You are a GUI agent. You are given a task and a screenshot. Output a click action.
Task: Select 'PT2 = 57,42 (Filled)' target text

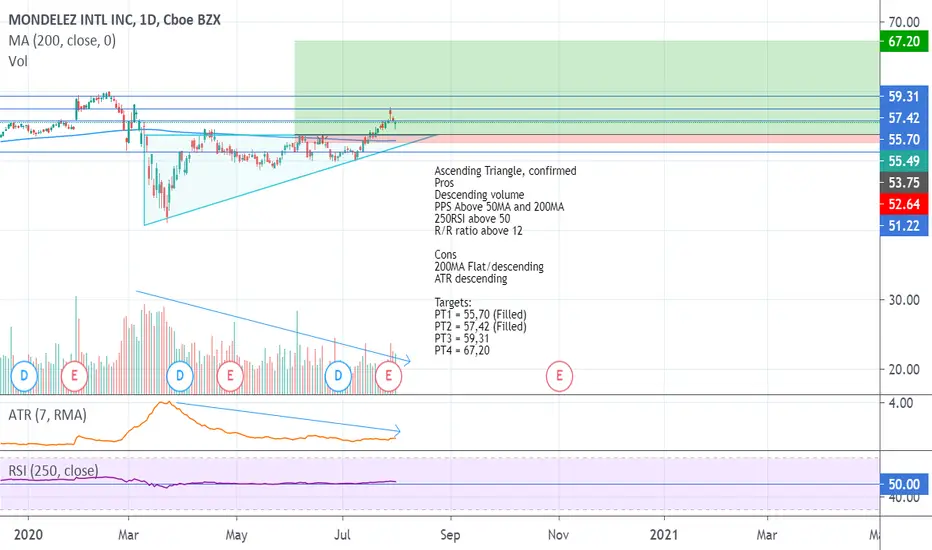tap(480, 326)
